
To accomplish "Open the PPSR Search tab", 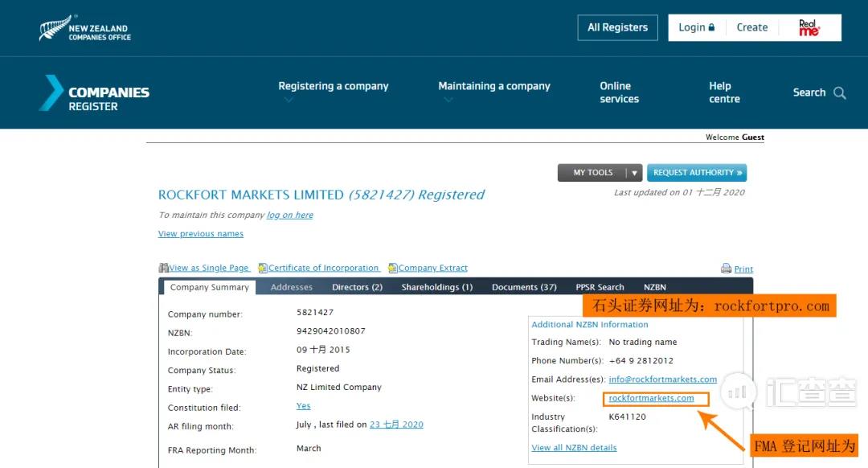I will (600, 287).
